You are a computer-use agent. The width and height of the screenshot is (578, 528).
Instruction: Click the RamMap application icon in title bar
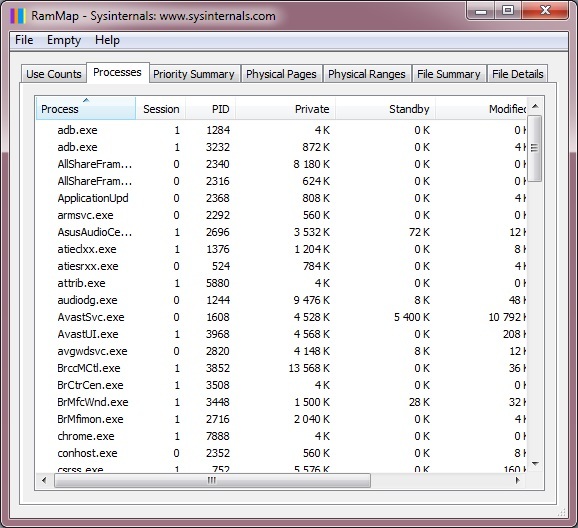click(x=17, y=16)
